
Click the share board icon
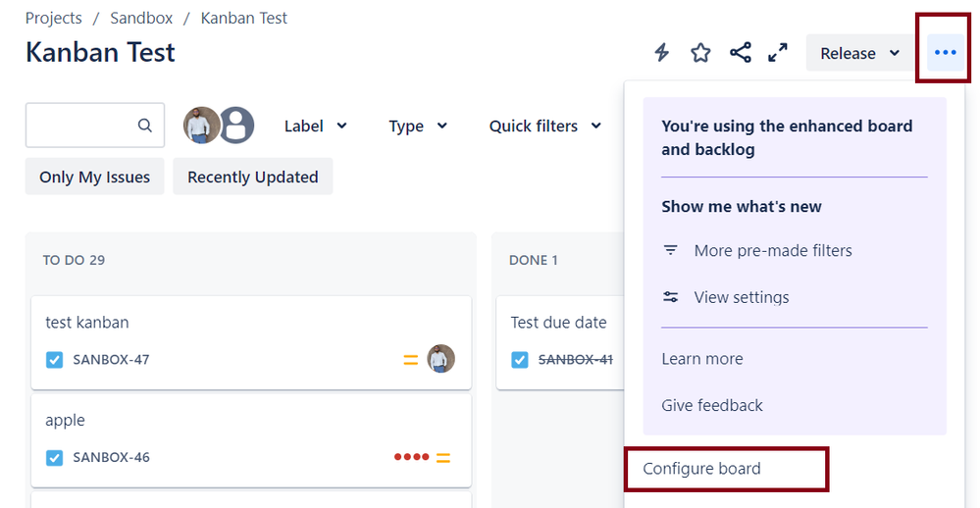741,53
